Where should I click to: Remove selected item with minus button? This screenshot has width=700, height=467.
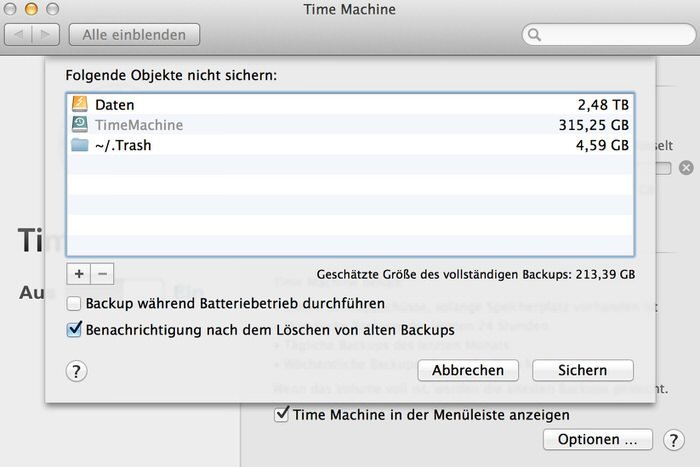pyautogui.click(x=102, y=274)
